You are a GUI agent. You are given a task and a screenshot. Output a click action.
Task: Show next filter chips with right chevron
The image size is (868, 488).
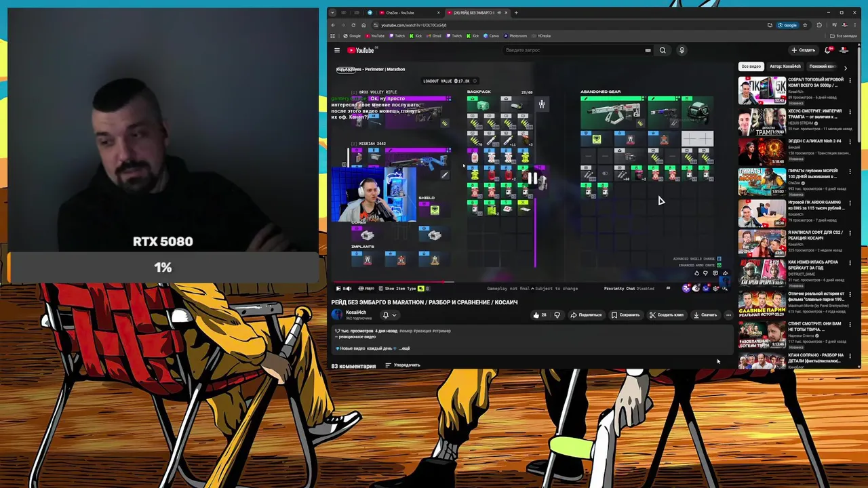click(x=845, y=67)
